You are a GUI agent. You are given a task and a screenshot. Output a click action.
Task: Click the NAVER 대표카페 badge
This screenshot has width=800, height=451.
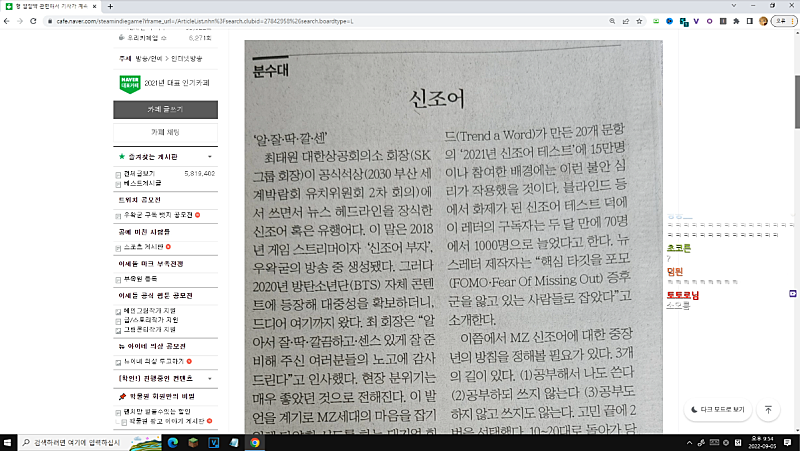pos(130,84)
